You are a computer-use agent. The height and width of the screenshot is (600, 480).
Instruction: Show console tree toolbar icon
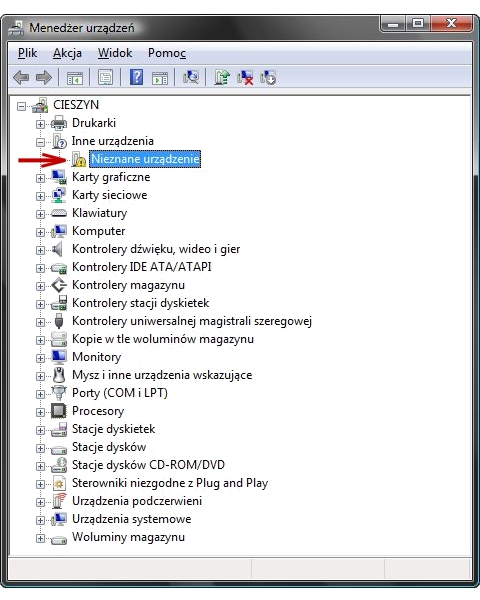coord(75,78)
